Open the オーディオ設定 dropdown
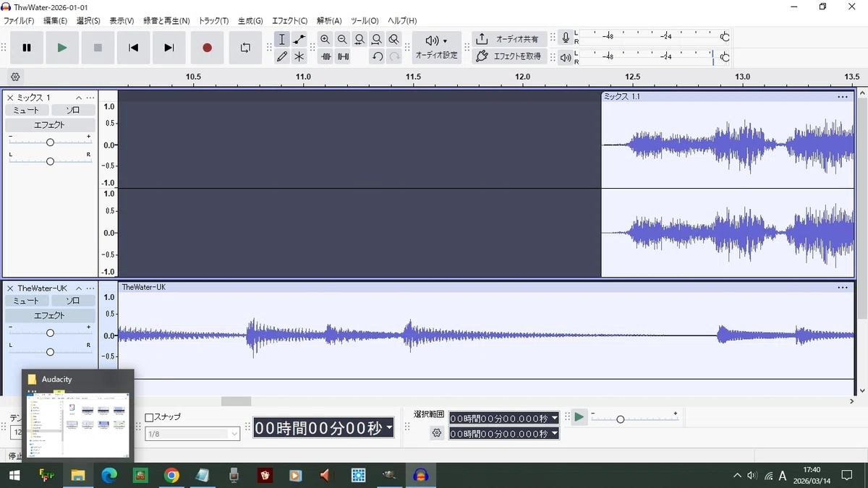Image resolution: width=868 pixels, height=488 pixels. [x=436, y=48]
